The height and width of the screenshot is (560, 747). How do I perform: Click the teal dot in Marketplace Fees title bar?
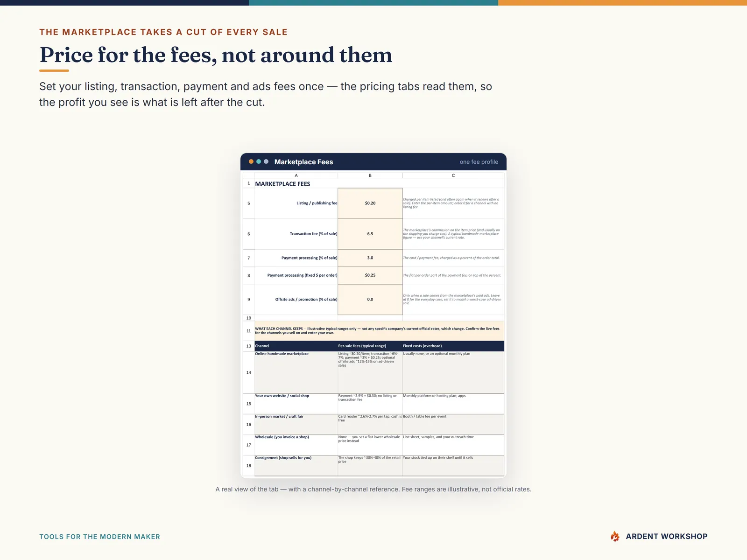(x=259, y=161)
